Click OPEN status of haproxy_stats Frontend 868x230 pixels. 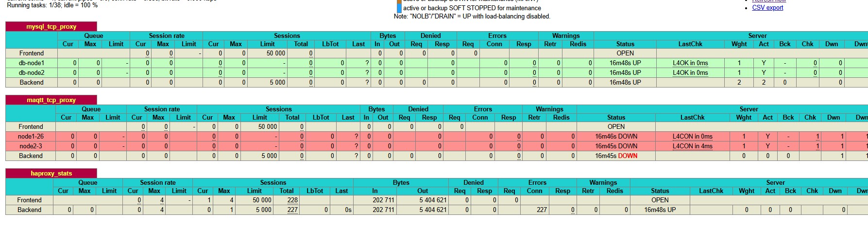[x=660, y=200]
